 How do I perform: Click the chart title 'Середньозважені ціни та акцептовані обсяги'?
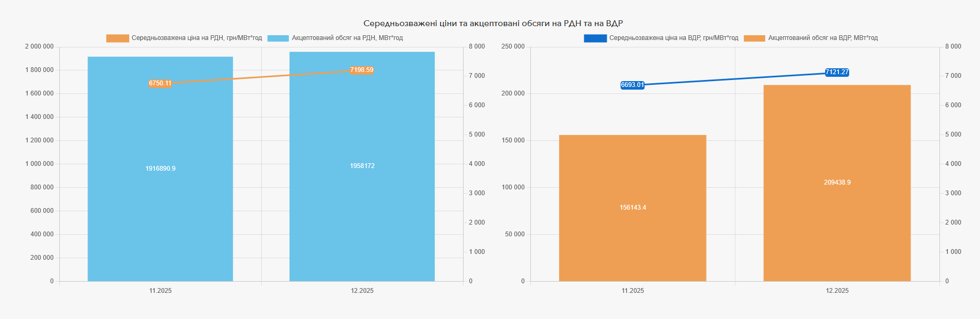click(x=493, y=23)
